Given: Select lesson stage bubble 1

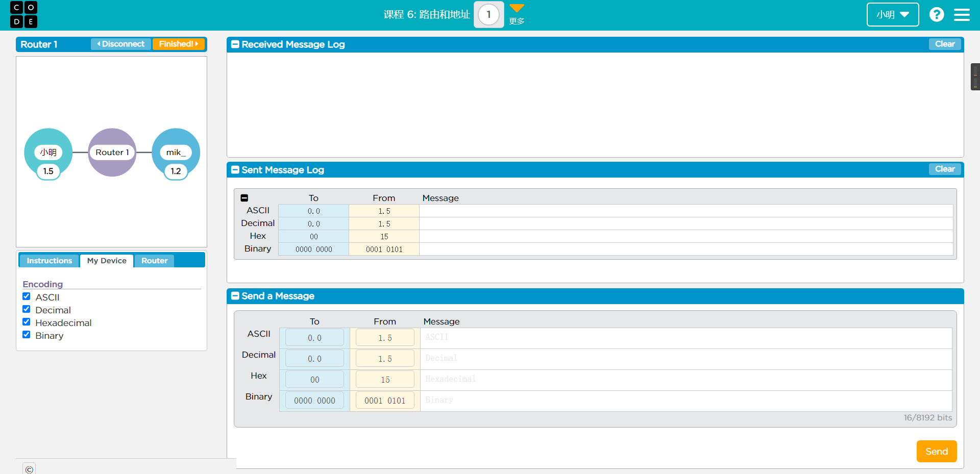Looking at the screenshot, I should (x=488, y=14).
